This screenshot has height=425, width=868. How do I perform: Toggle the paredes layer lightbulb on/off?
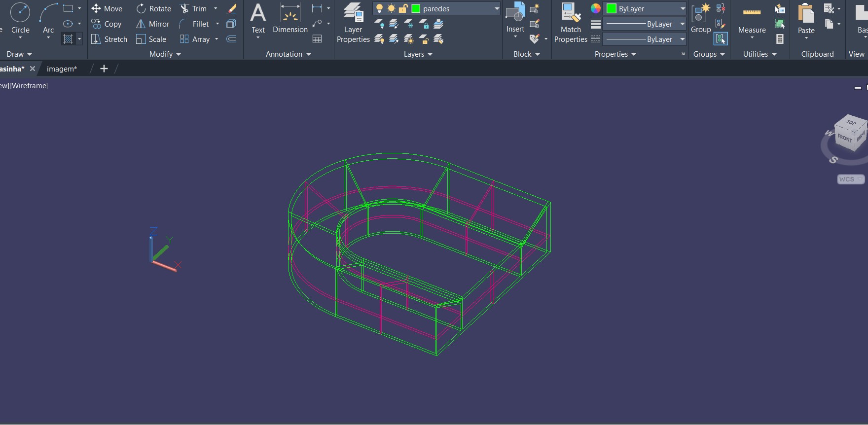(x=379, y=9)
